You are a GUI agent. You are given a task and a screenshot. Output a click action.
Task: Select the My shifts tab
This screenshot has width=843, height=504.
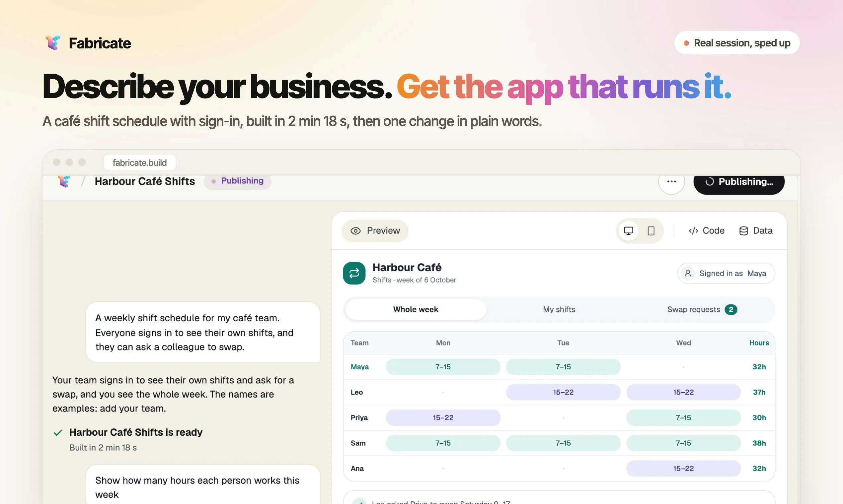[x=559, y=310]
